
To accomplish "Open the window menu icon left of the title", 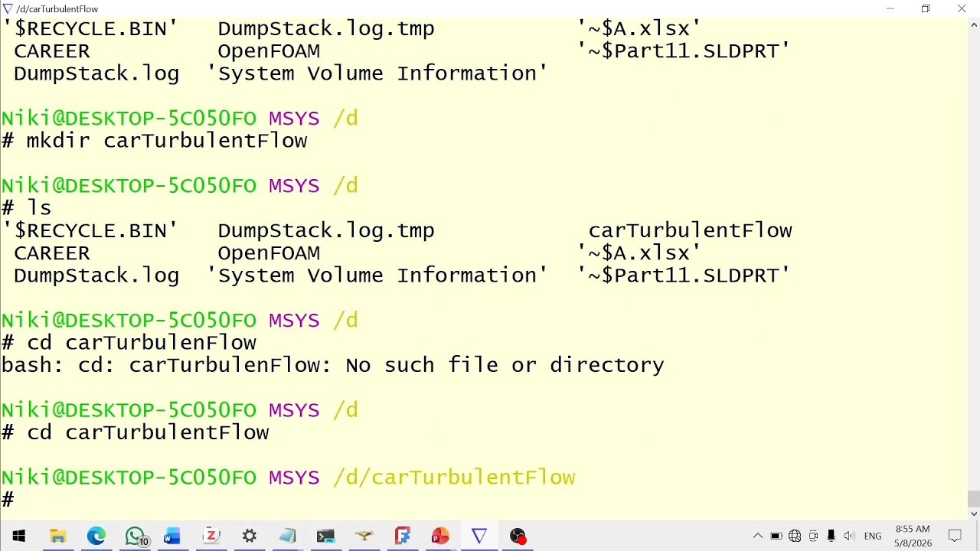I will pos(8,8).
